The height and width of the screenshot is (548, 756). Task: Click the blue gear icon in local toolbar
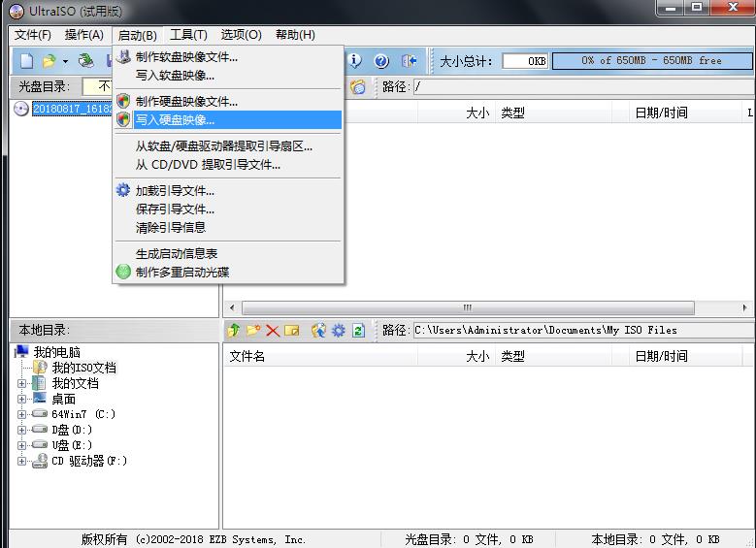(x=339, y=330)
